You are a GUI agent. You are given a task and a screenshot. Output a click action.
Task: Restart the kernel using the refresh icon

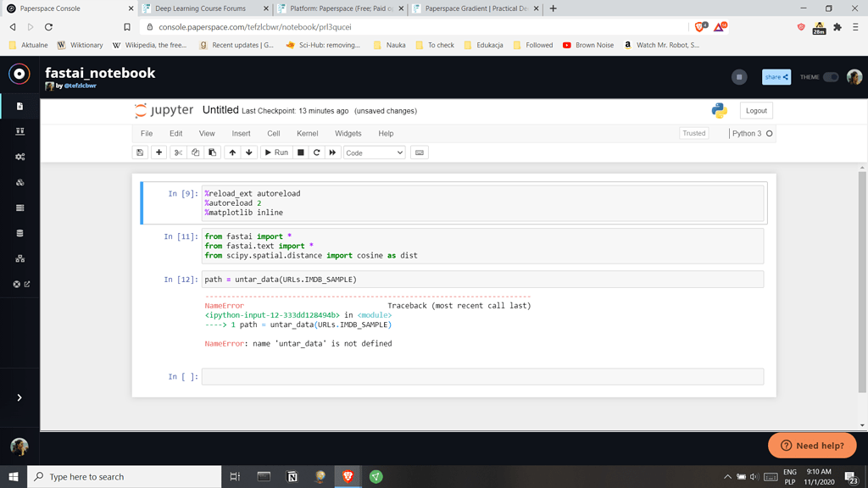[315, 152]
